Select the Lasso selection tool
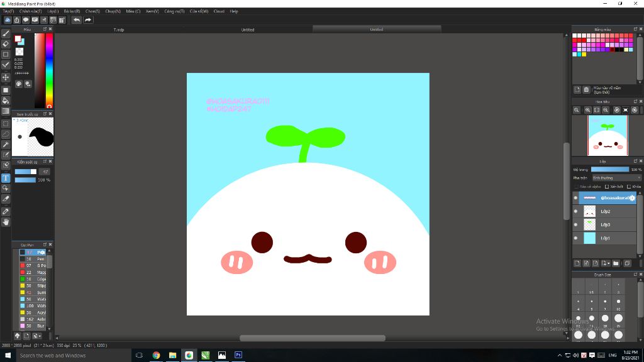Image resolution: width=644 pixels, height=362 pixels. (x=6, y=134)
